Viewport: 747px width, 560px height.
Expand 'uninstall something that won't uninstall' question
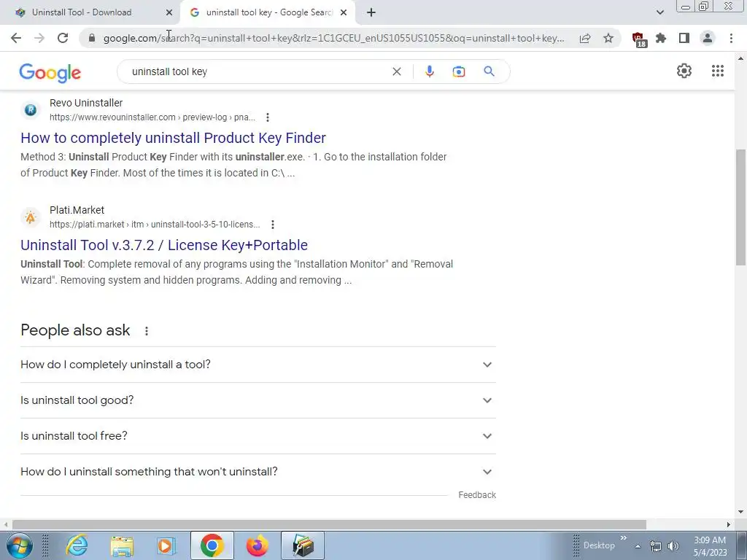pos(258,472)
